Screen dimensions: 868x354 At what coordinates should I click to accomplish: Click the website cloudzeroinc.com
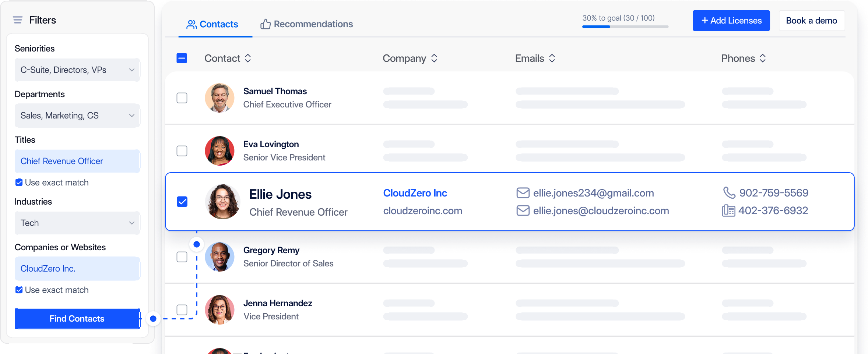pyautogui.click(x=423, y=210)
